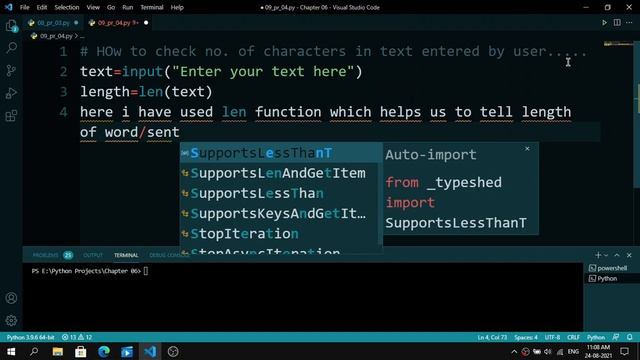Click 09_pr_04.py in the breadcrumb

pos(56,36)
